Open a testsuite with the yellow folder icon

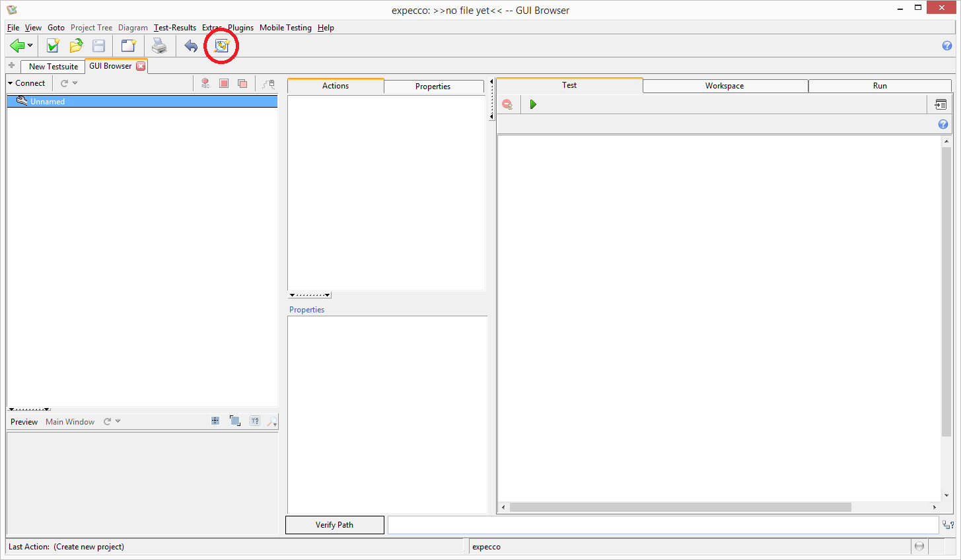coord(76,46)
